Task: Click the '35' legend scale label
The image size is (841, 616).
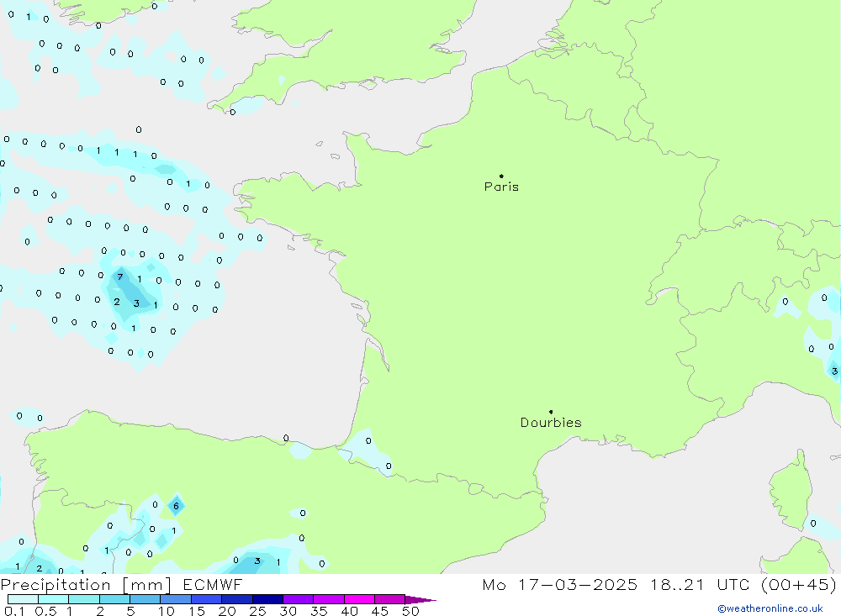Action: click(319, 611)
